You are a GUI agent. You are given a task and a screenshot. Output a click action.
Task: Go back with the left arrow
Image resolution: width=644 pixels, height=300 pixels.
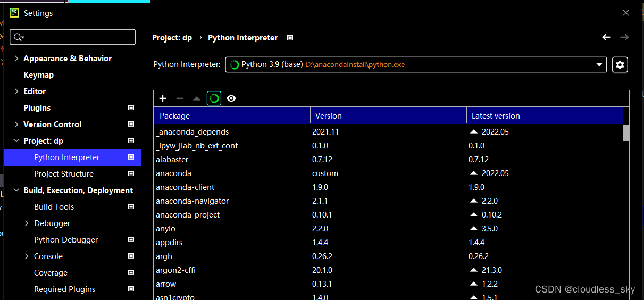point(606,37)
